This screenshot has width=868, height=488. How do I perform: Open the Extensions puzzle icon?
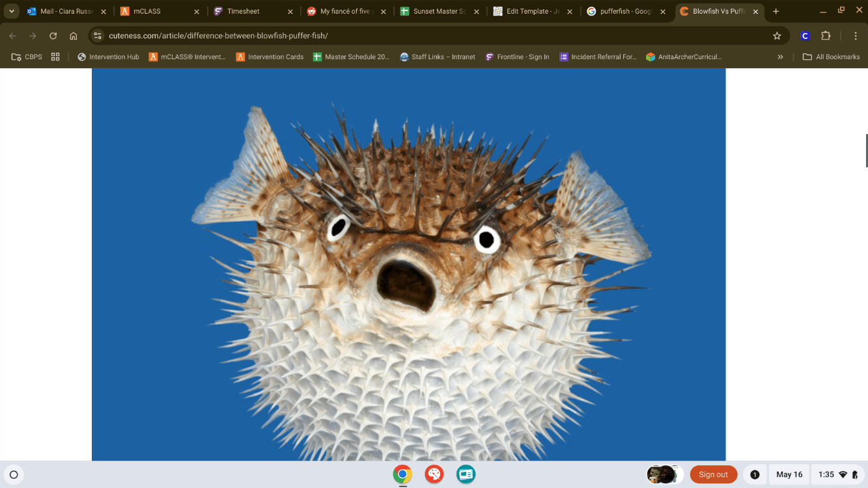pyautogui.click(x=826, y=36)
